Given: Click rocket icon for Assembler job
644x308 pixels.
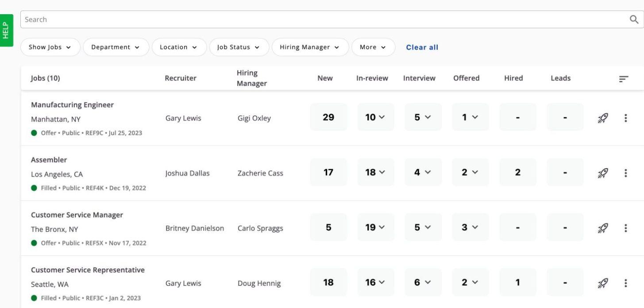Looking at the screenshot, I should (x=602, y=173).
